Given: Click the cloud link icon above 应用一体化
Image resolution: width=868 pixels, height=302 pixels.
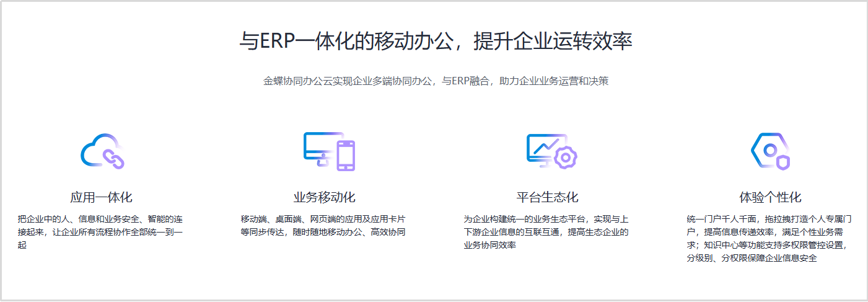Looking at the screenshot, I should click(102, 151).
